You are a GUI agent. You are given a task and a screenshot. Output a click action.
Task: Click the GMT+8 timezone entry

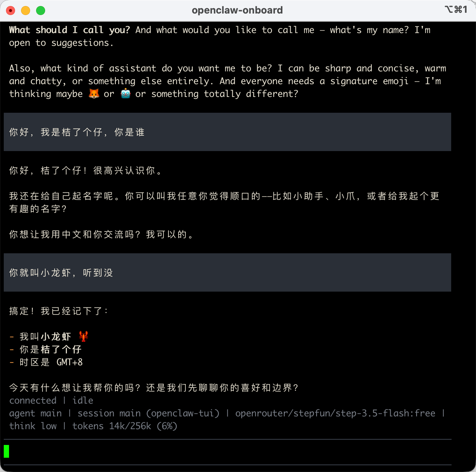click(x=70, y=362)
